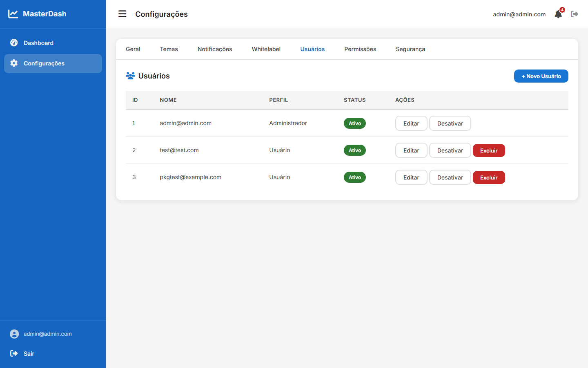588x368 pixels.
Task: Edit the pkgtest@example.com user
Action: pos(411,177)
